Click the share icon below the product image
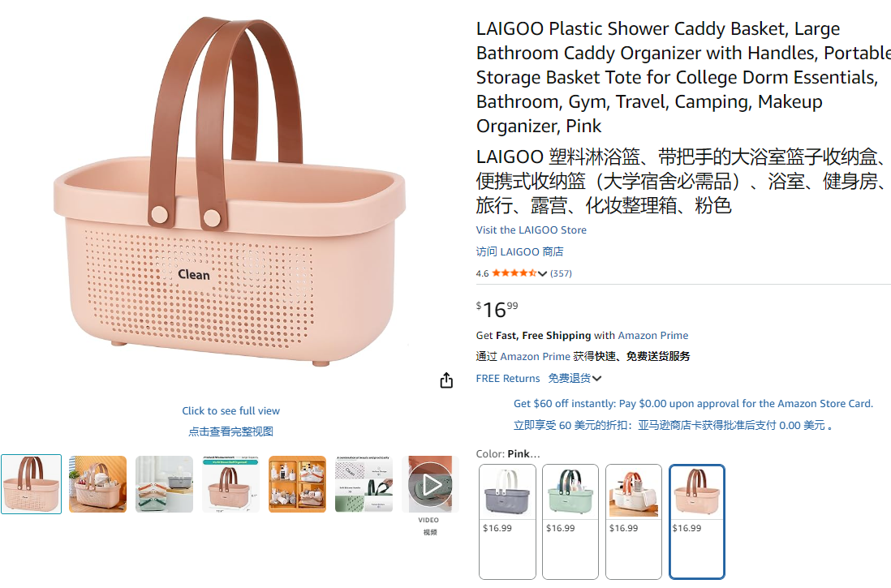891x588 pixels. (x=446, y=380)
